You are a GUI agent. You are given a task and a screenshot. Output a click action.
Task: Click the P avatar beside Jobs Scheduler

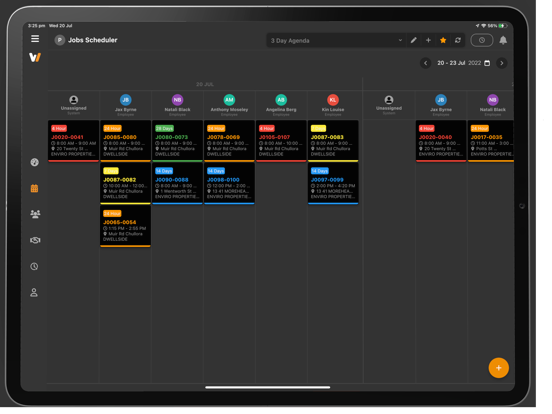(x=59, y=40)
